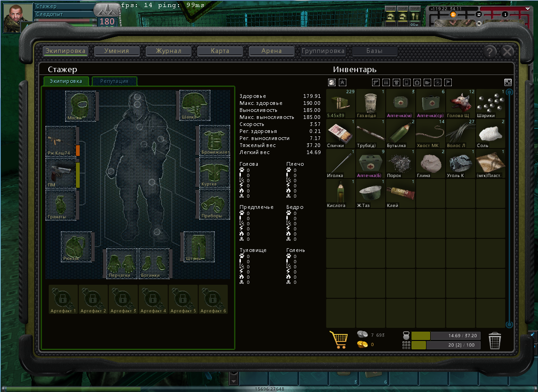Click the ПМ pistol slot
The image size is (538, 392).
[61, 173]
